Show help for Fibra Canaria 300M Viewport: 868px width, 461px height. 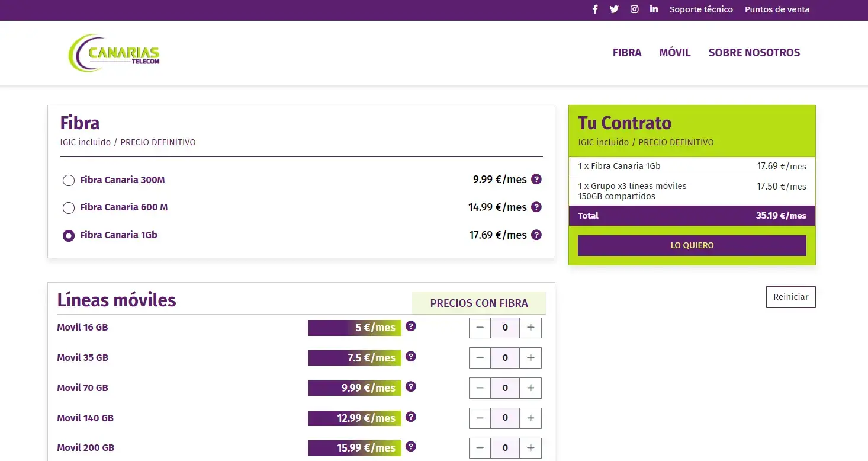coord(536,179)
